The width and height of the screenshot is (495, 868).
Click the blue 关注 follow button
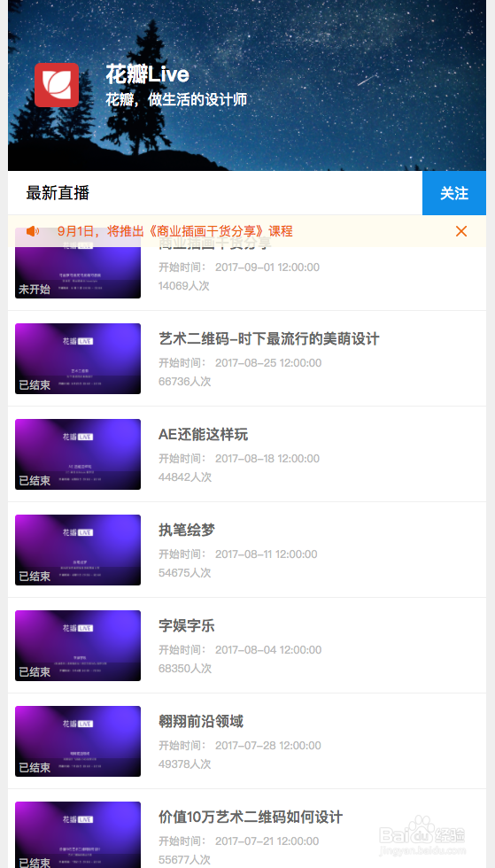click(x=454, y=193)
